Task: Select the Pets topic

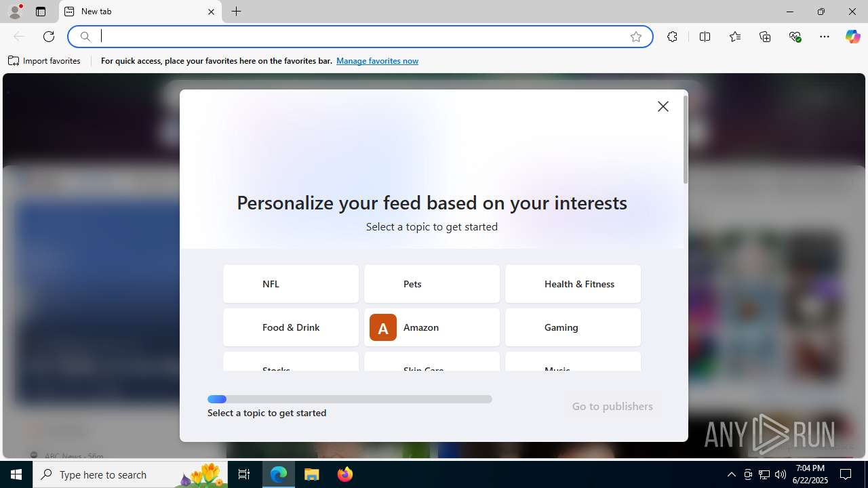Action: pyautogui.click(x=432, y=284)
